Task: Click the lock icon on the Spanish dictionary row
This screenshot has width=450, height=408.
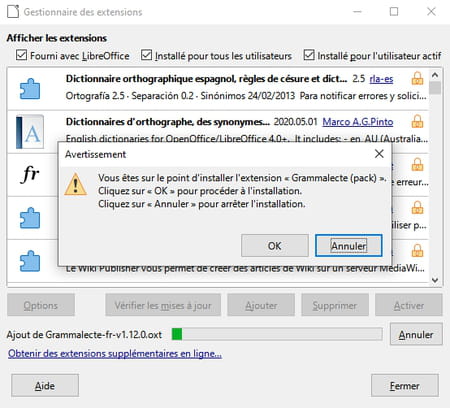Action: point(417,79)
